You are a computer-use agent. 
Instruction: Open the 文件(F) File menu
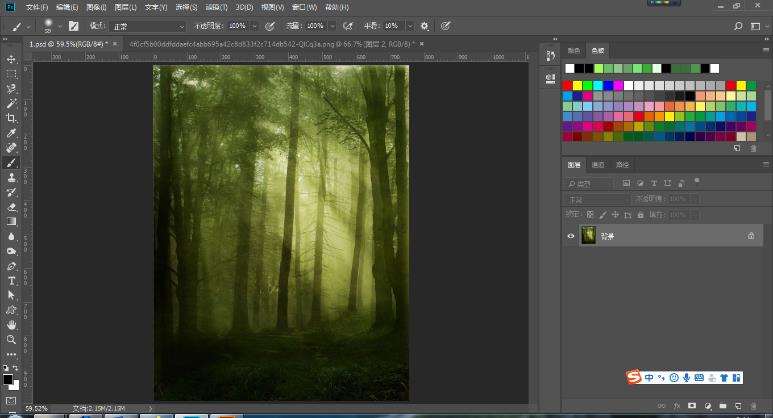click(36, 7)
